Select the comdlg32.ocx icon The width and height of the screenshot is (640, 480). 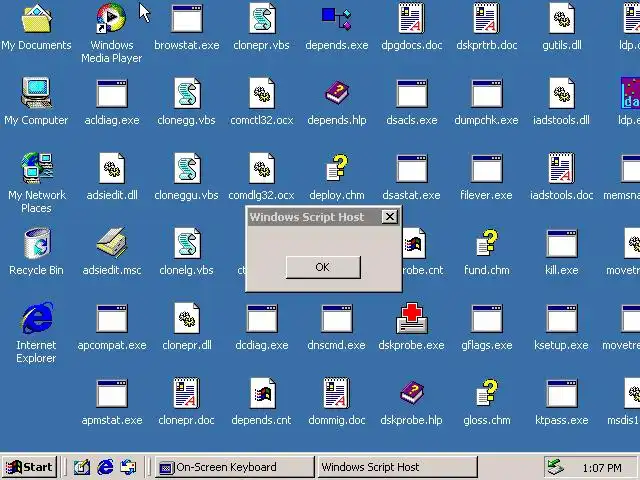[262, 168]
